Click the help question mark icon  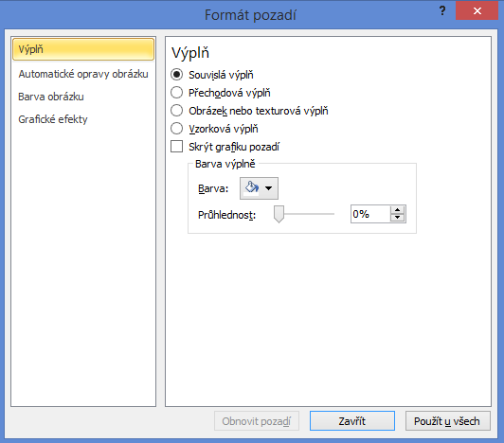pos(442,11)
